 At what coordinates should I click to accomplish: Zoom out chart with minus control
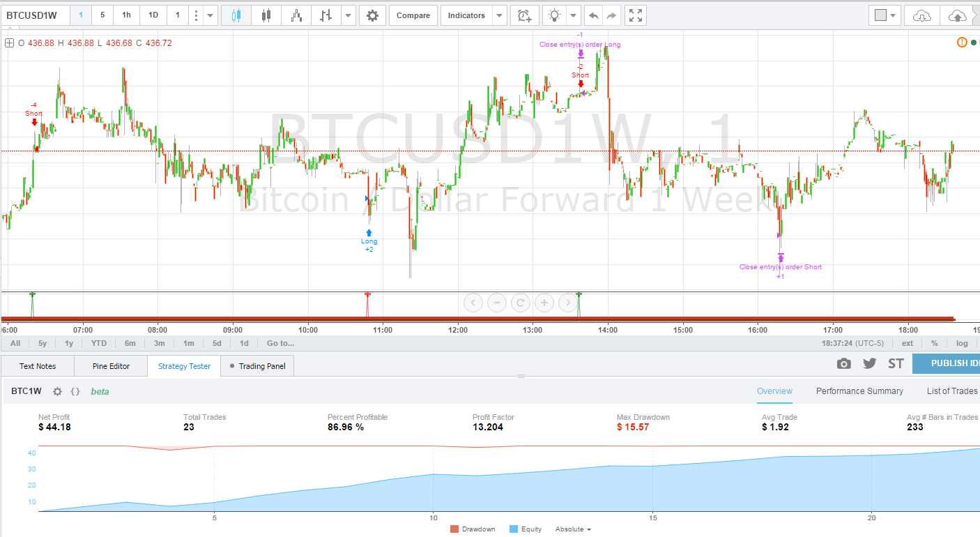pos(496,303)
